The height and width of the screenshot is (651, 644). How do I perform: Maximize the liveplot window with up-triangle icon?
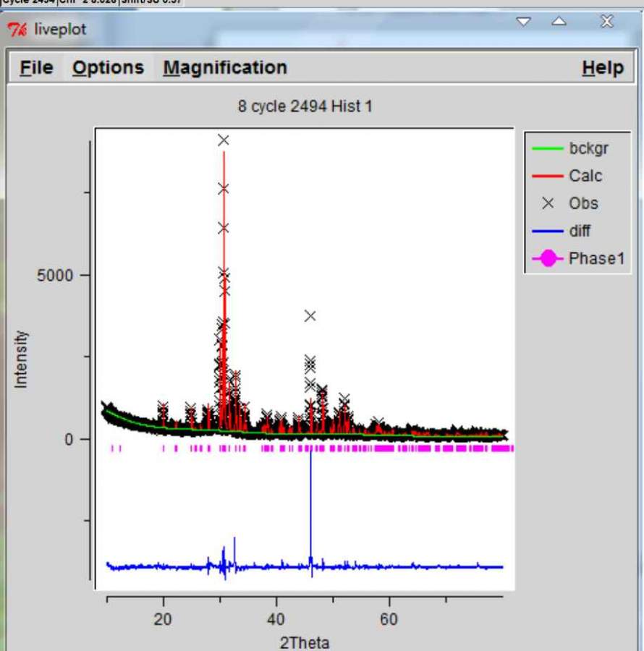[x=559, y=21]
